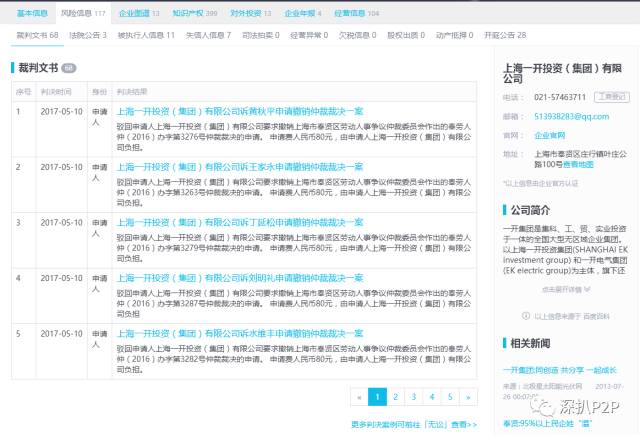This screenshot has height=435, width=640.
Task: Open the 动产抵押 0 sub-tab
Action: (x=454, y=36)
